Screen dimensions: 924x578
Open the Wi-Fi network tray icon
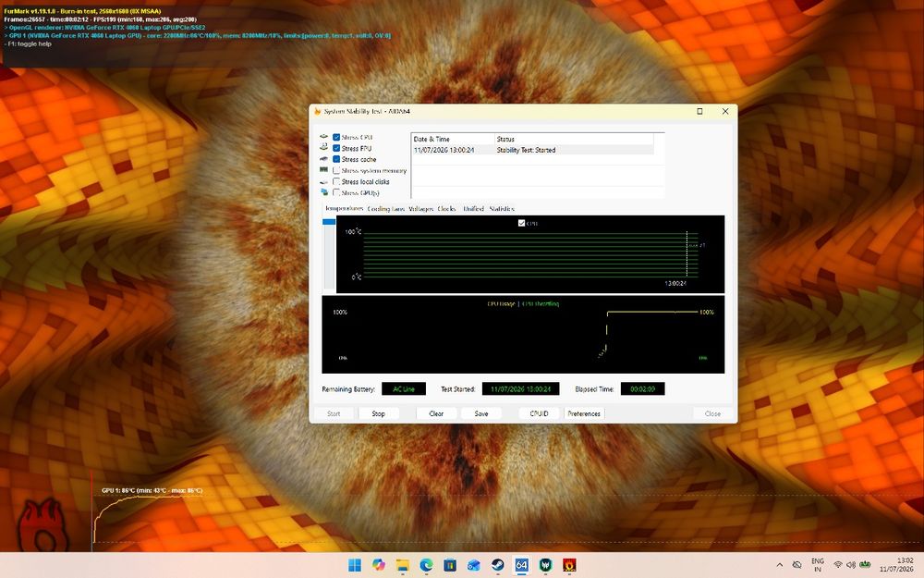click(838, 565)
